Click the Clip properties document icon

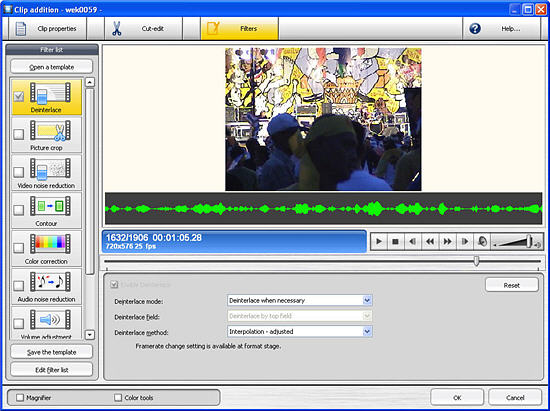[21, 29]
